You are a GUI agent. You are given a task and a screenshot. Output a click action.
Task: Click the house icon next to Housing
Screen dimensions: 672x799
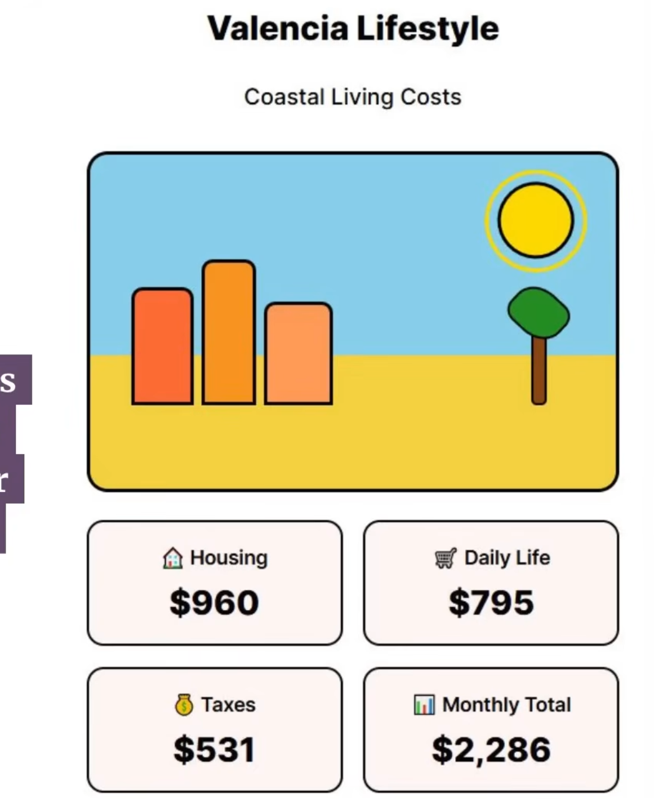[x=172, y=558]
